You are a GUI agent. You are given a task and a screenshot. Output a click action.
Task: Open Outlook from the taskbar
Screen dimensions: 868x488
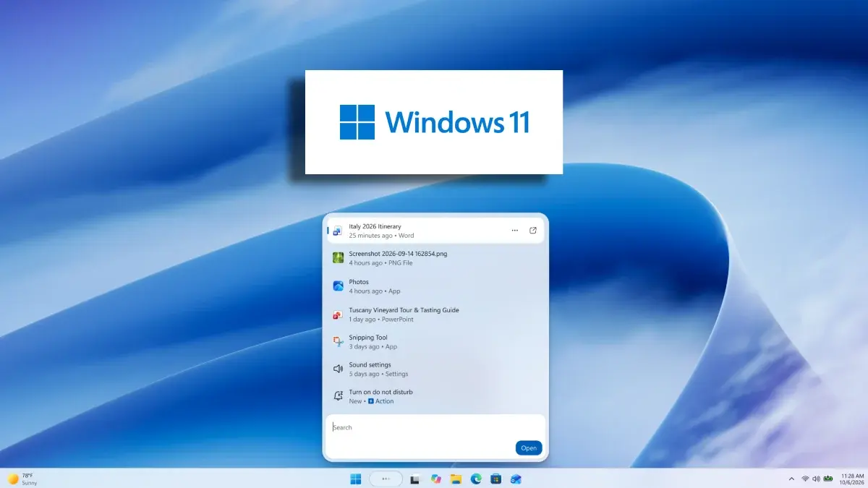[x=516, y=479]
